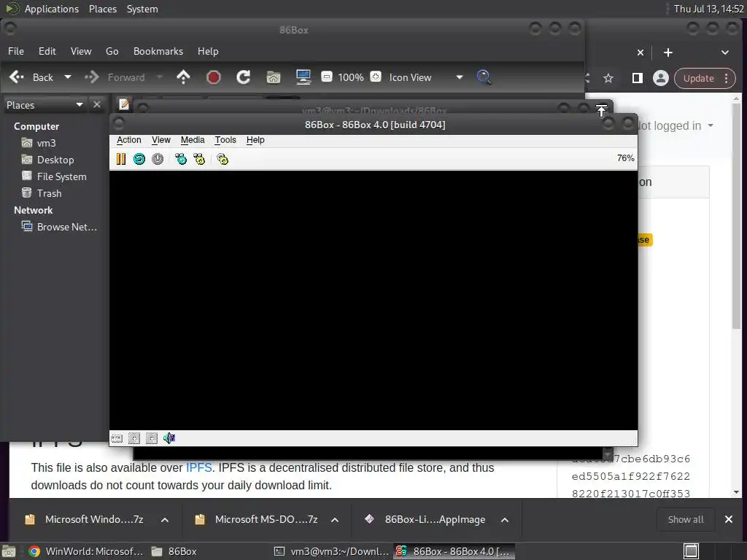The height and width of the screenshot is (560, 747).
Task: Click the sound speaker icon in 86Box status bar
Action: (x=169, y=438)
